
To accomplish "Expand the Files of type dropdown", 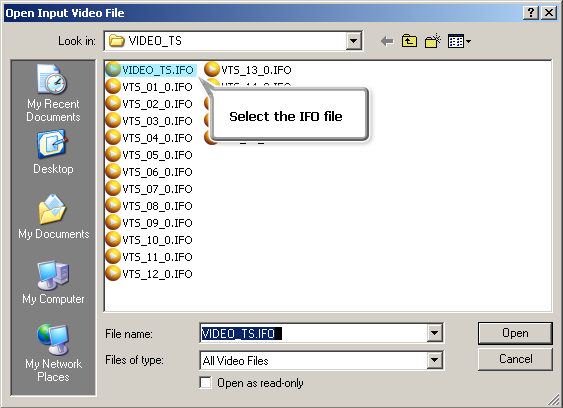I will click(434, 360).
